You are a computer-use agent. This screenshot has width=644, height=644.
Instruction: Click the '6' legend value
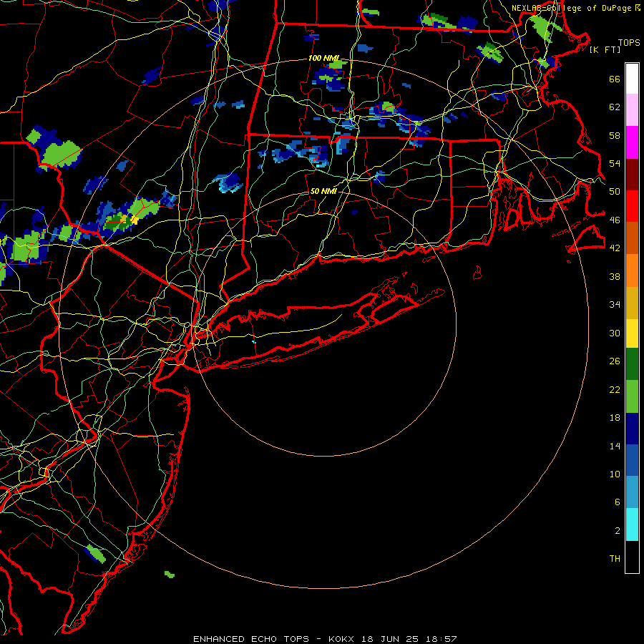[x=618, y=502]
